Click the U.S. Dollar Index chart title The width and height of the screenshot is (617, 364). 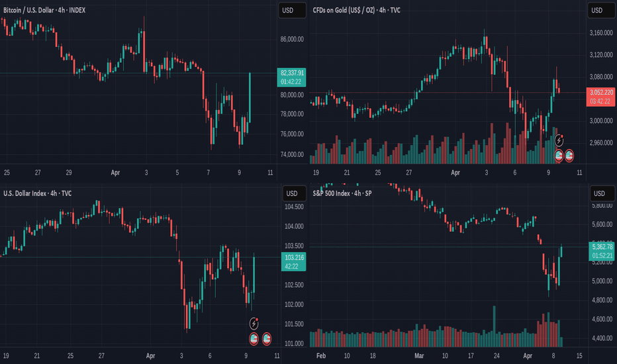(x=37, y=193)
